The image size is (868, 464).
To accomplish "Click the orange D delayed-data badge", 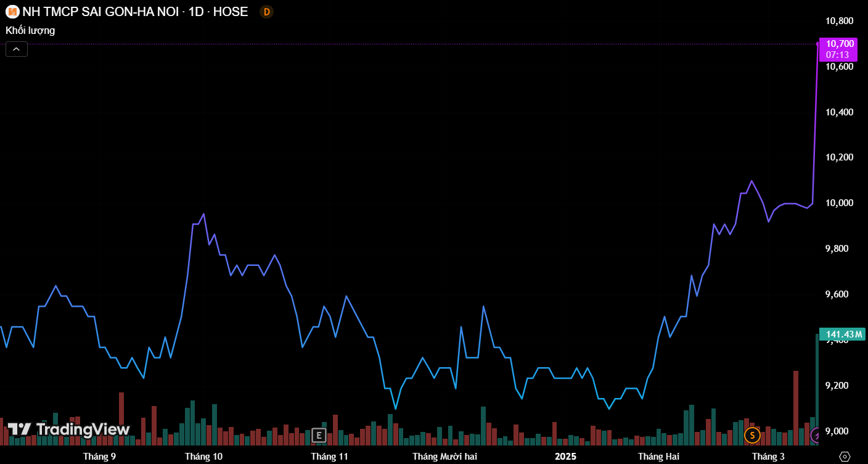I will pos(266,12).
